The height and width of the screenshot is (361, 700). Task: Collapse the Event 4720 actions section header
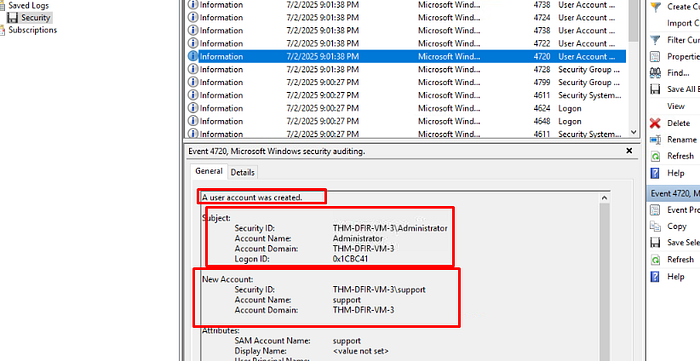coord(674,193)
